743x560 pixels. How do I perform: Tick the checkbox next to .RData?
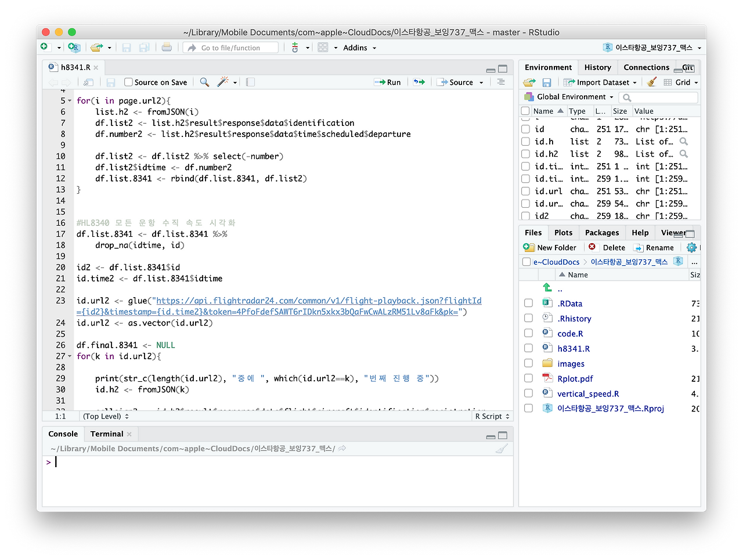click(528, 303)
